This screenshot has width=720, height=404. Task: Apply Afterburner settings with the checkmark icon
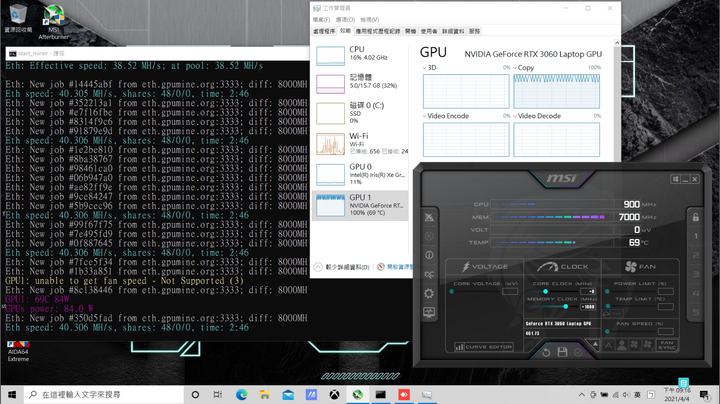point(578,352)
